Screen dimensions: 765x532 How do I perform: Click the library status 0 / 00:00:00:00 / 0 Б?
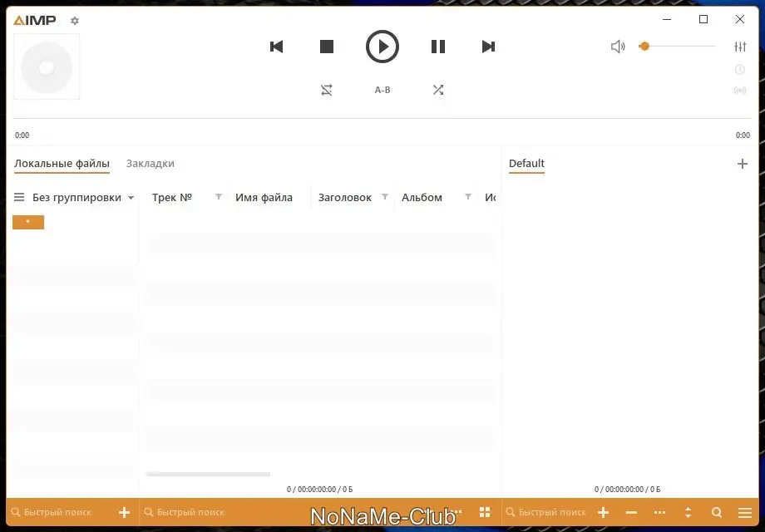pyautogui.click(x=319, y=489)
